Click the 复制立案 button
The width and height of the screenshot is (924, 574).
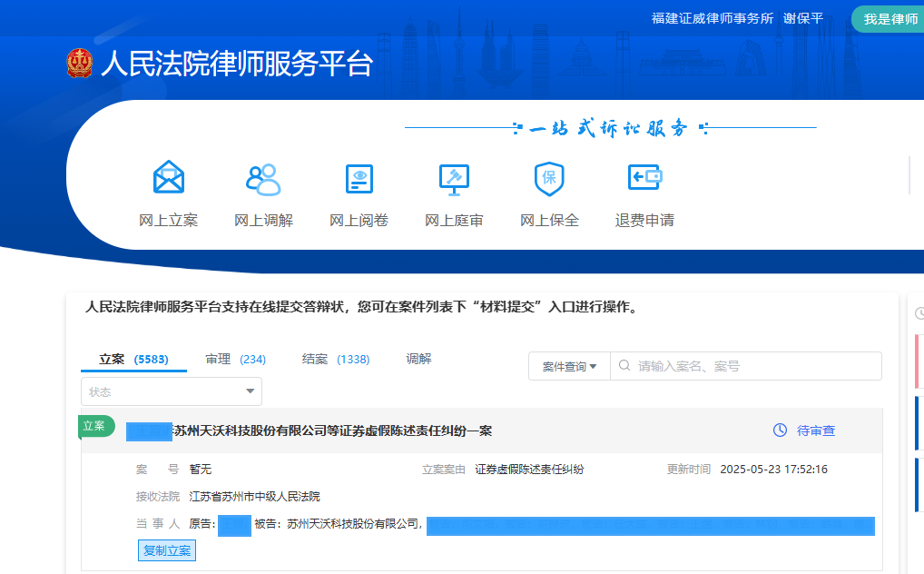167,550
